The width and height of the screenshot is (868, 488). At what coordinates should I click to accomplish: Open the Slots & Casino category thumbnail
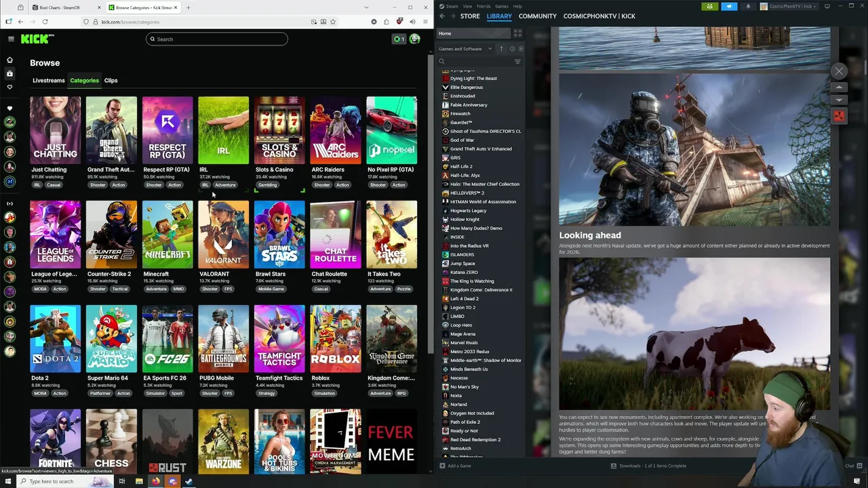279,130
